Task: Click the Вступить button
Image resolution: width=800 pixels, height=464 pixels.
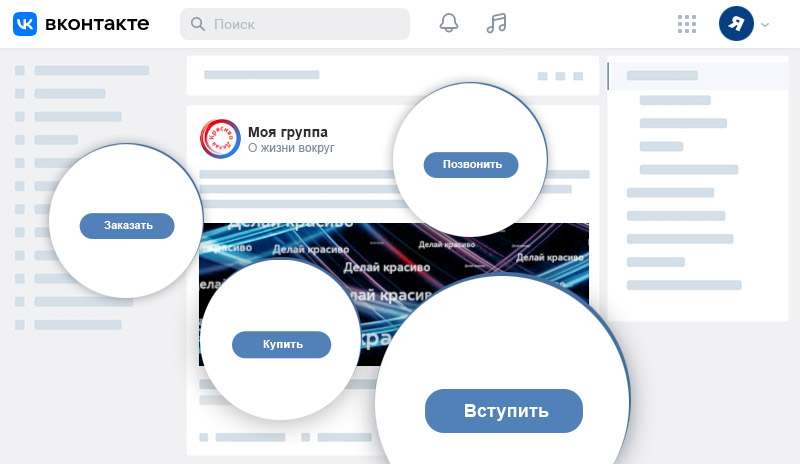Action: pos(504,411)
